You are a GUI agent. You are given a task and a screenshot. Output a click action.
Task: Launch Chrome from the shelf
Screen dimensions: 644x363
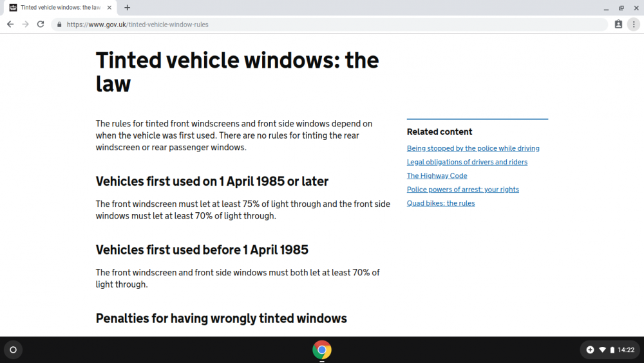tap(321, 350)
